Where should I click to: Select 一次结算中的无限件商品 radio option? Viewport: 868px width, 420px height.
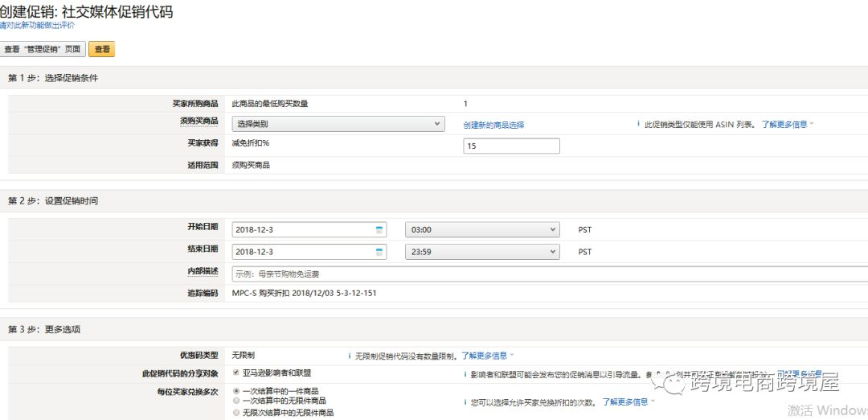coord(236,401)
